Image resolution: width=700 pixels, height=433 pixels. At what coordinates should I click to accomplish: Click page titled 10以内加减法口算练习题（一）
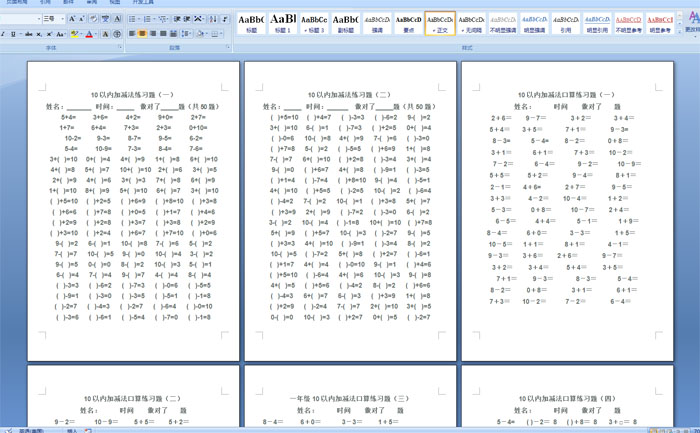click(x=567, y=211)
